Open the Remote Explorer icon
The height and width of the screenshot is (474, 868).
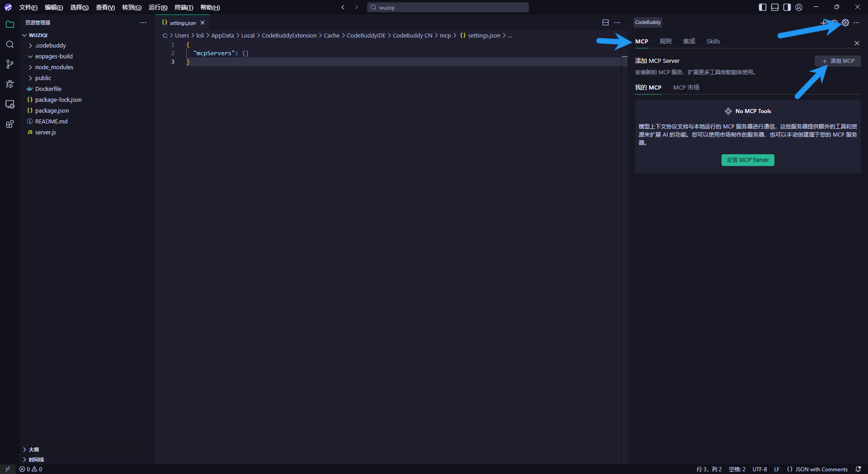[x=10, y=104]
